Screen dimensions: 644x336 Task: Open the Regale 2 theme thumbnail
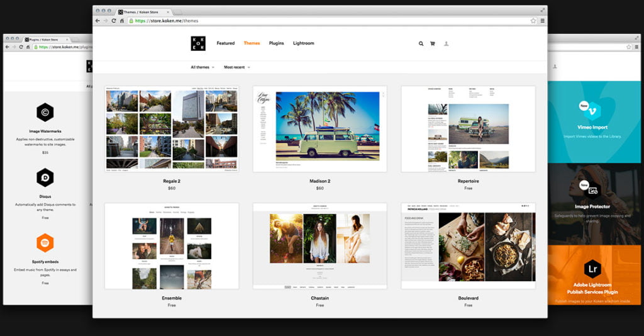[x=172, y=129]
